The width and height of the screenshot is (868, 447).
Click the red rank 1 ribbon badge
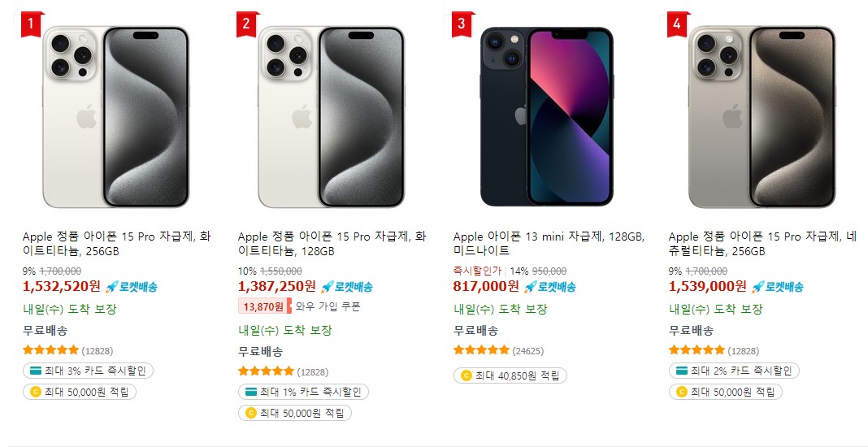pyautogui.click(x=33, y=24)
